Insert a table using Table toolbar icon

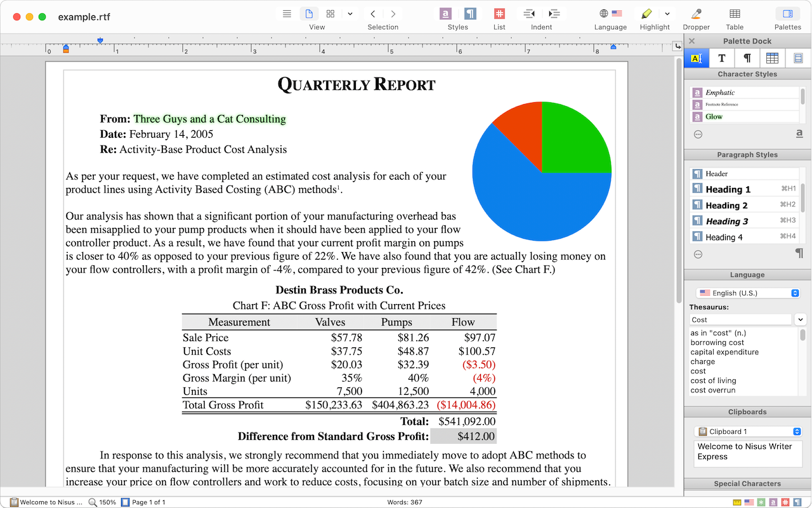click(735, 14)
